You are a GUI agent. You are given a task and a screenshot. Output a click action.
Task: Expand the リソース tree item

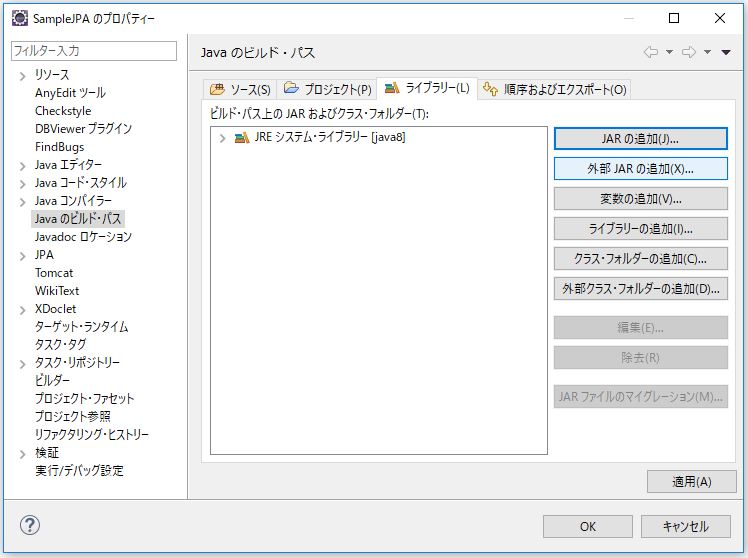tap(22, 75)
